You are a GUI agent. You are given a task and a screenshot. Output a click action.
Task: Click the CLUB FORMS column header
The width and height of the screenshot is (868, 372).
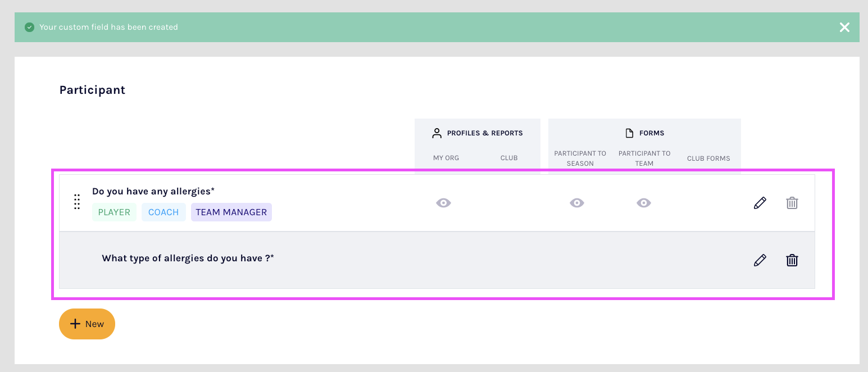[x=708, y=158]
